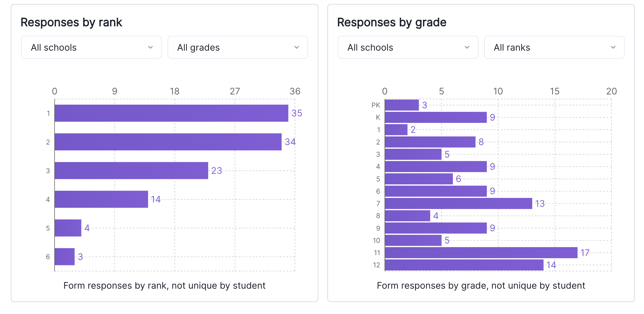
Task: Click the PK grade bar
Action: point(402,105)
